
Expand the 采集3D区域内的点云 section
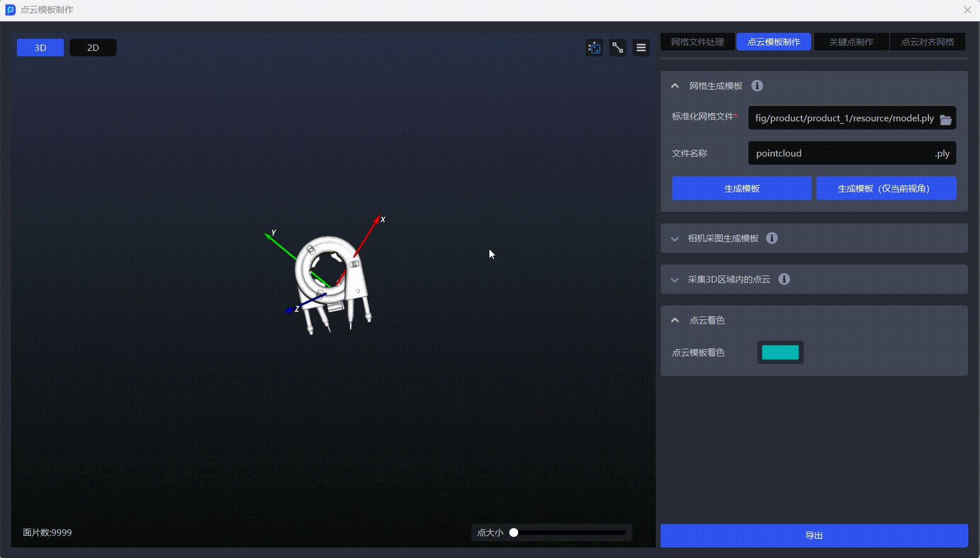tap(675, 280)
